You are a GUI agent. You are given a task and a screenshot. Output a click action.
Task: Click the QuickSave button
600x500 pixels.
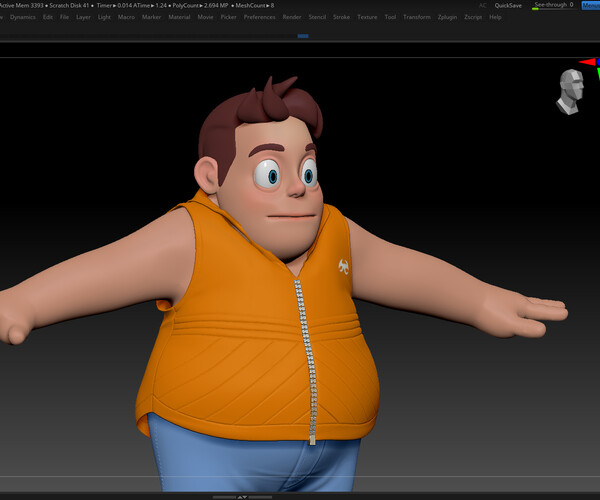[508, 5]
